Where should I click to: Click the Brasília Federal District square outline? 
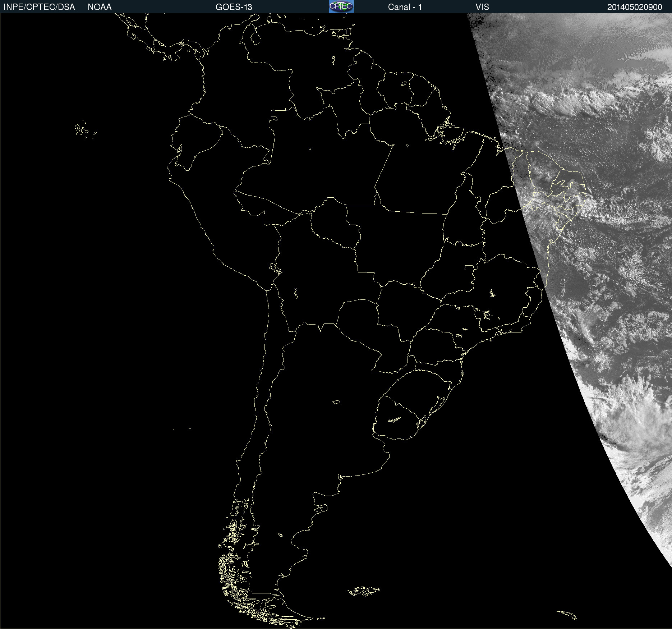pyautogui.click(x=469, y=267)
